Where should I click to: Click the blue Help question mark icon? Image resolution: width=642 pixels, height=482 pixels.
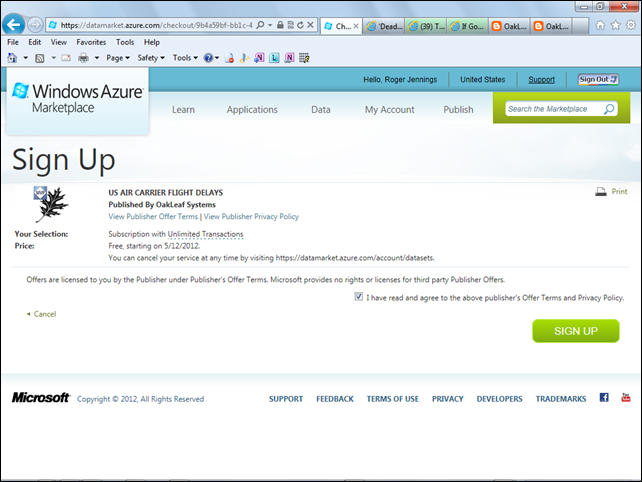208,58
